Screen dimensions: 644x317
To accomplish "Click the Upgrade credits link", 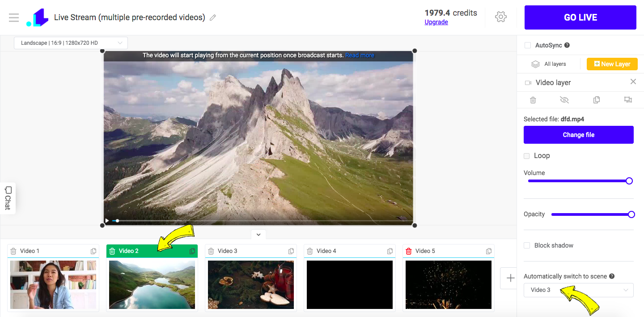I will point(436,22).
